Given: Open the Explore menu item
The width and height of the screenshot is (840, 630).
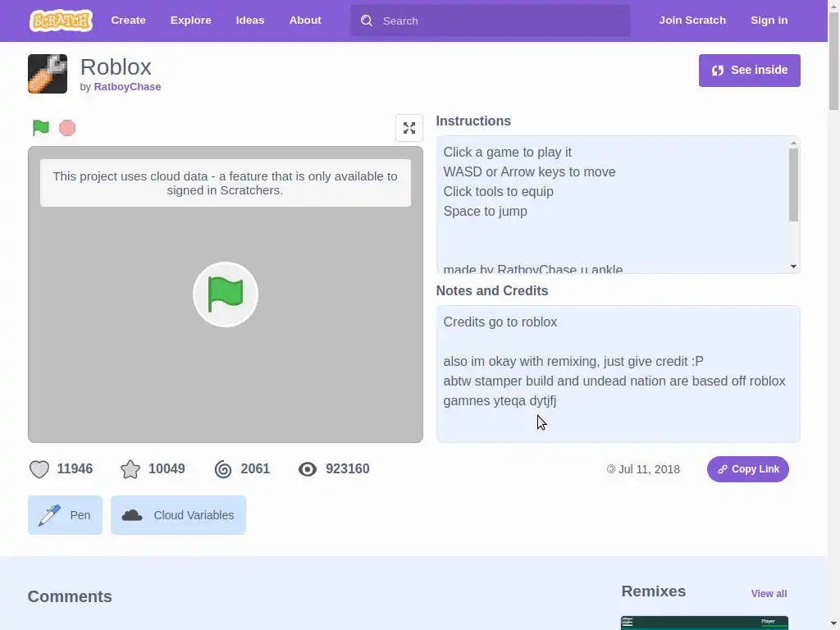Looking at the screenshot, I should pos(190,21).
